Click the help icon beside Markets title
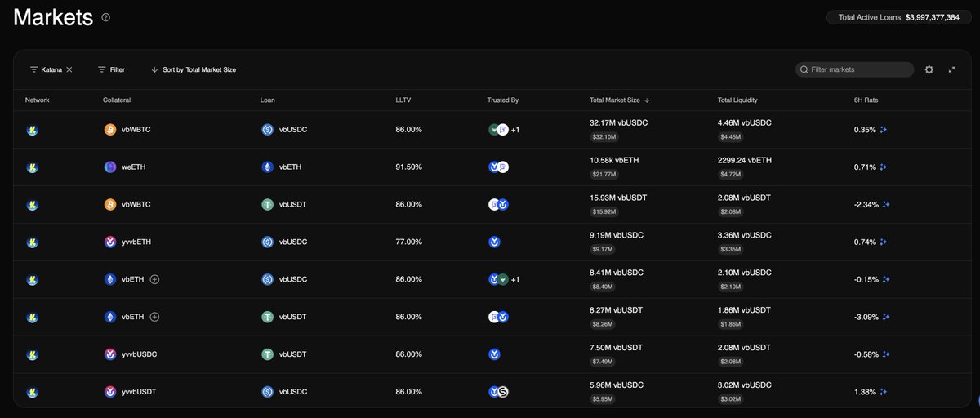This screenshot has width=980, height=418. click(106, 17)
